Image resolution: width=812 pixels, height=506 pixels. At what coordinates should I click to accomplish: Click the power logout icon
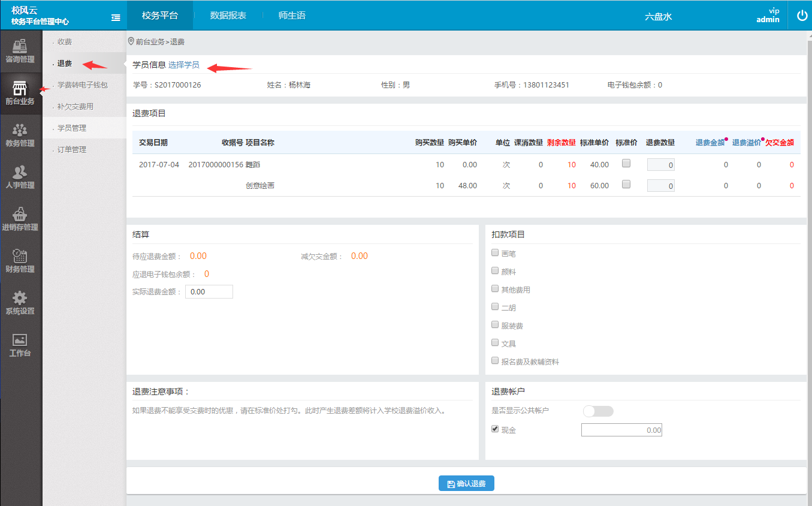click(x=802, y=16)
